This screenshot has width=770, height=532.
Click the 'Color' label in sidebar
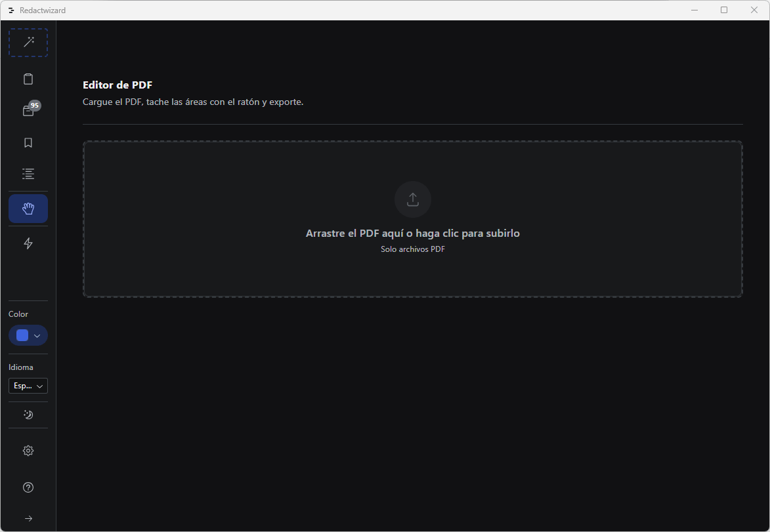[18, 314]
